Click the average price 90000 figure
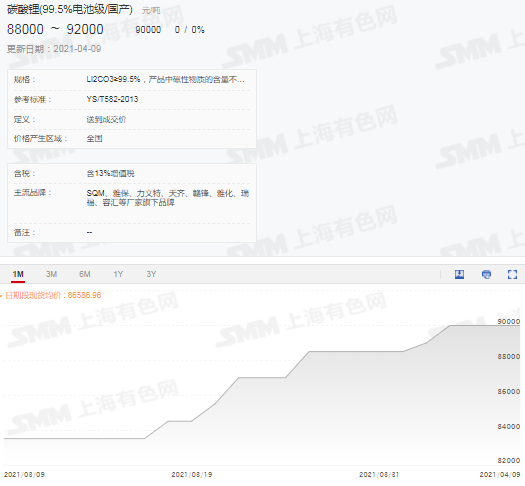 148,30
